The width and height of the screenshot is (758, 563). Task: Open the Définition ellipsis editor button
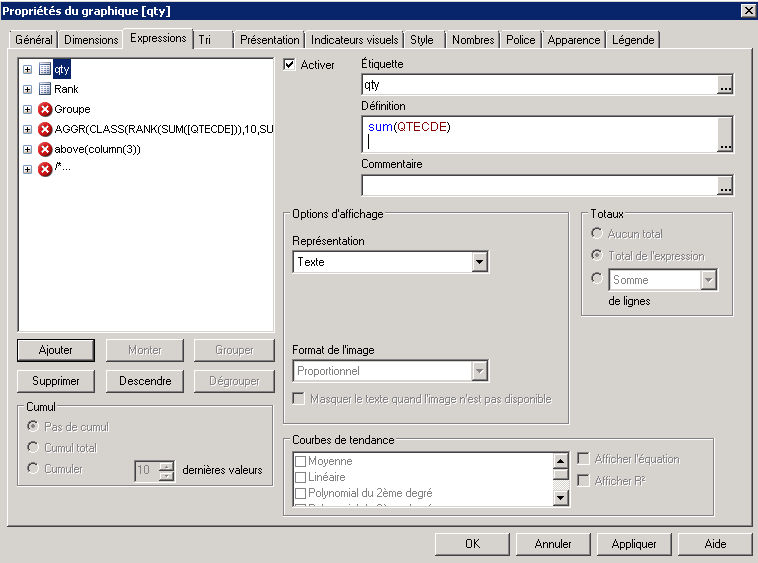pyautogui.click(x=725, y=134)
